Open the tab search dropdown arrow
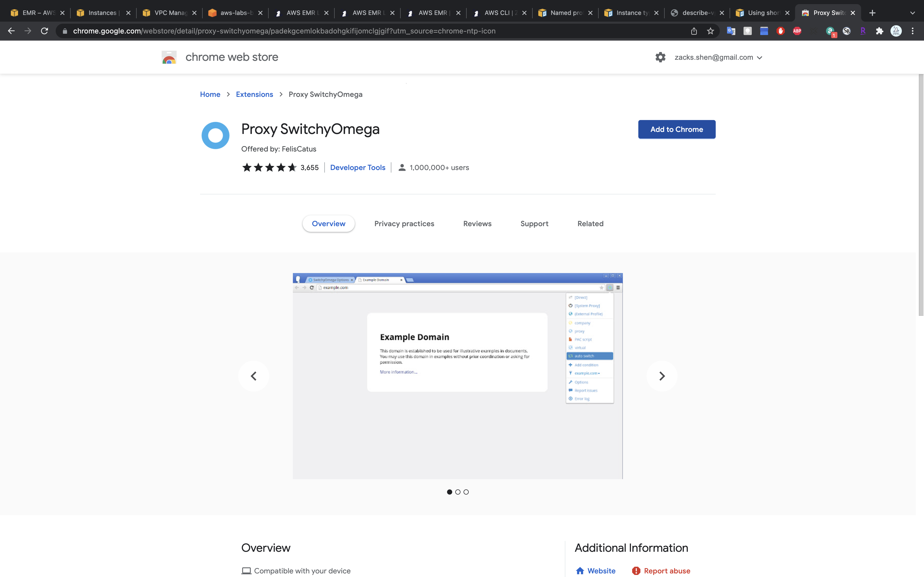This screenshot has width=924, height=577. pos(912,13)
